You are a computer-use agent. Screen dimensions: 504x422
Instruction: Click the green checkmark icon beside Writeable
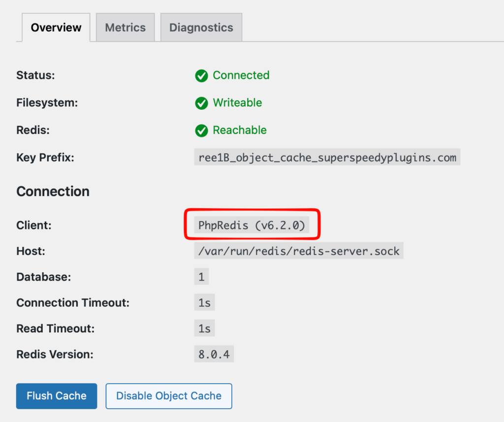[x=201, y=103]
